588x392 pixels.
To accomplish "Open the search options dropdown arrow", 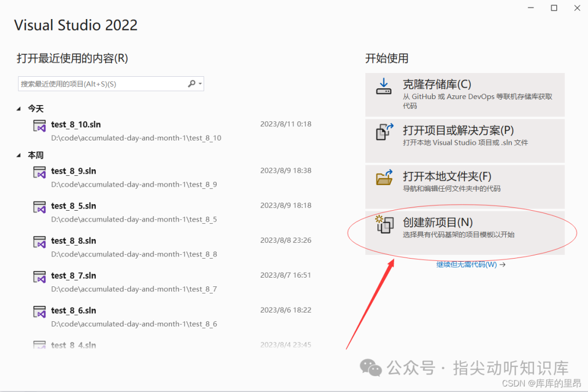I will pos(200,84).
